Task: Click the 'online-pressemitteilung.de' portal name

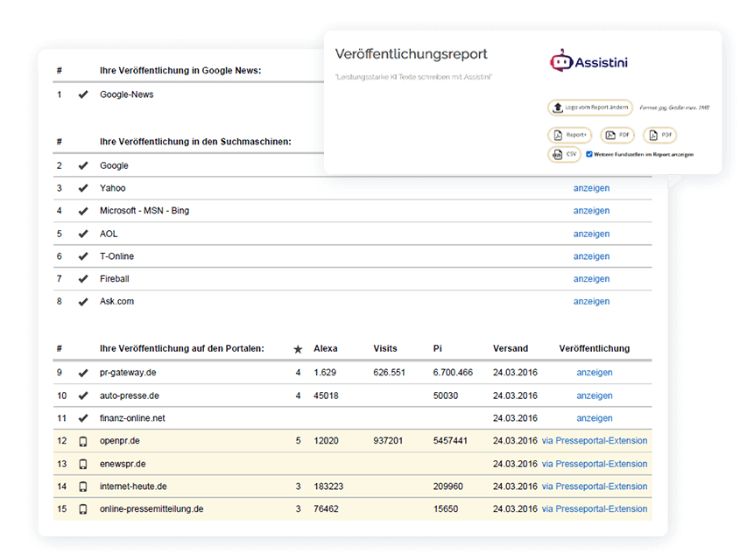Action: coord(152,509)
